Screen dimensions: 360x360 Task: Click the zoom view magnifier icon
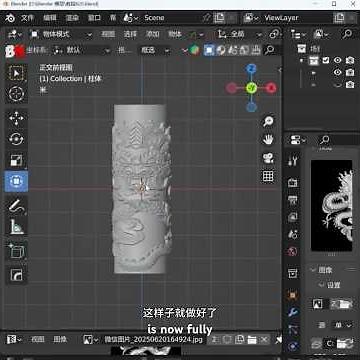[x=268, y=122]
